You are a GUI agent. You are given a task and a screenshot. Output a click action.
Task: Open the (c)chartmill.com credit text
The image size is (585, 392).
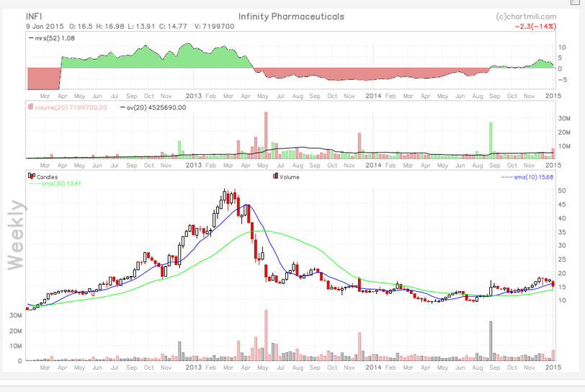(526, 17)
